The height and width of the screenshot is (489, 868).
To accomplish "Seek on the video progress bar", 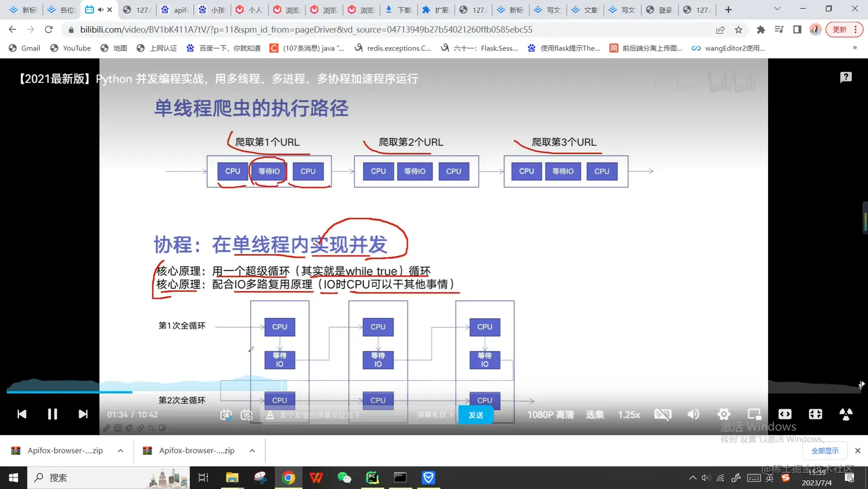I will (433, 392).
